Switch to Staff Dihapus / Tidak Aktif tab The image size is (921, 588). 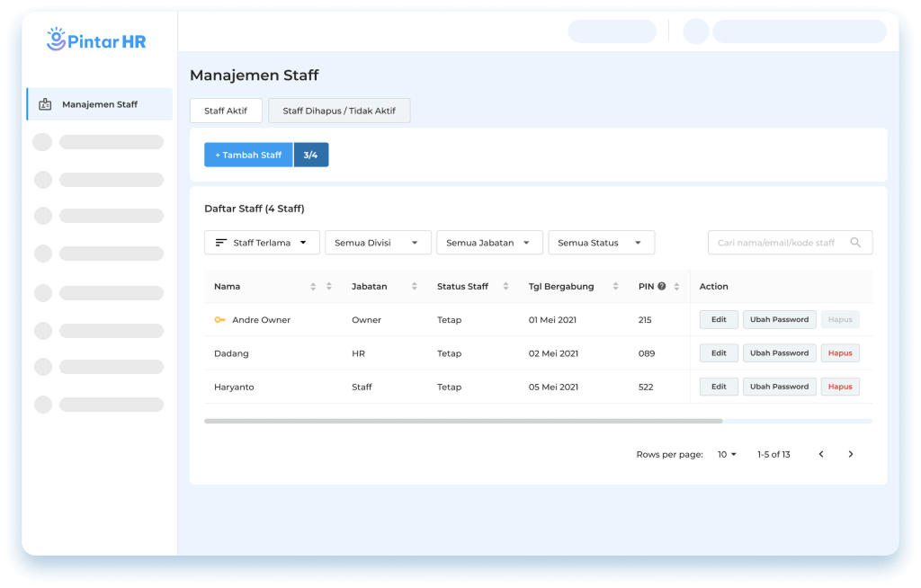click(339, 111)
